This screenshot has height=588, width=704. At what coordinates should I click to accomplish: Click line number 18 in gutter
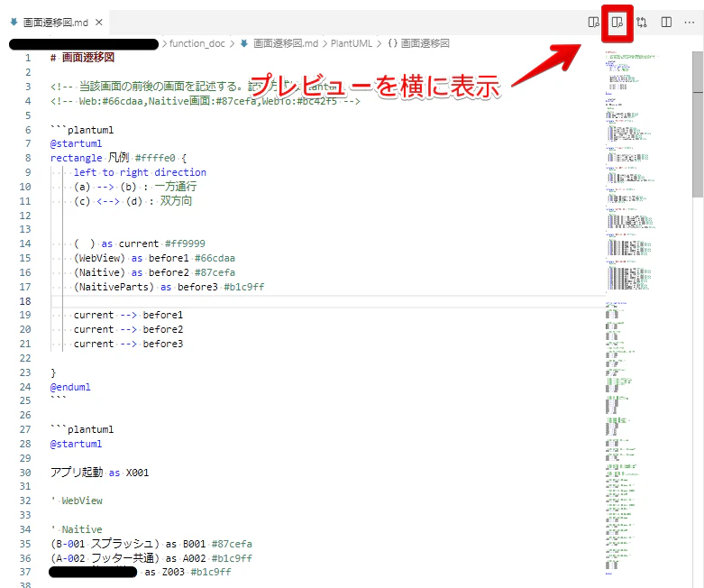pos(25,301)
